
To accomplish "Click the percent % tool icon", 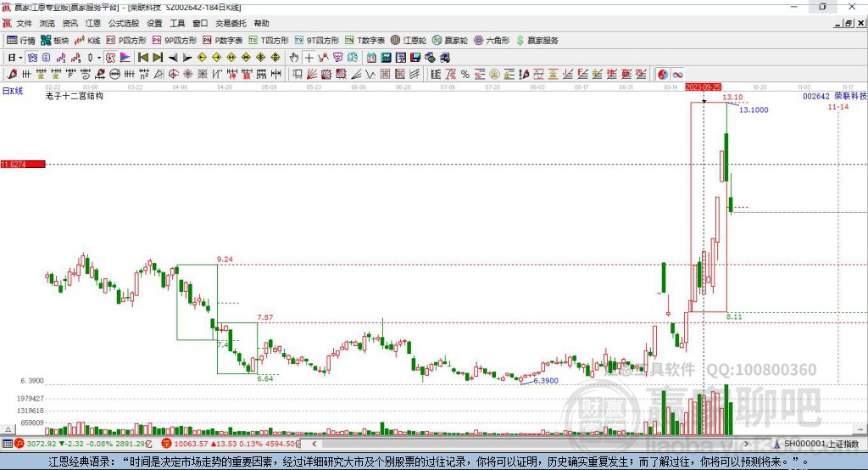I will (465, 75).
